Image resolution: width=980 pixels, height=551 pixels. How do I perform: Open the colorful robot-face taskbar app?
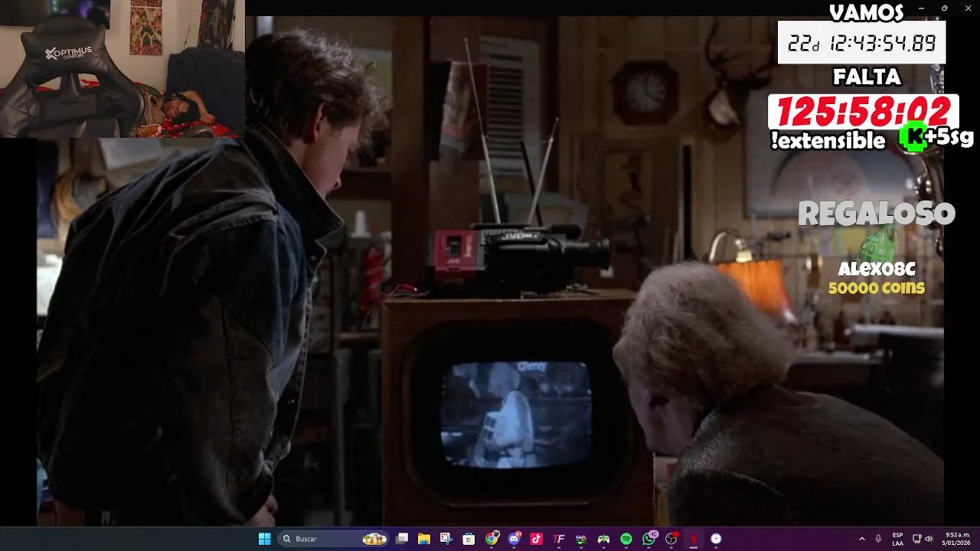[581, 539]
